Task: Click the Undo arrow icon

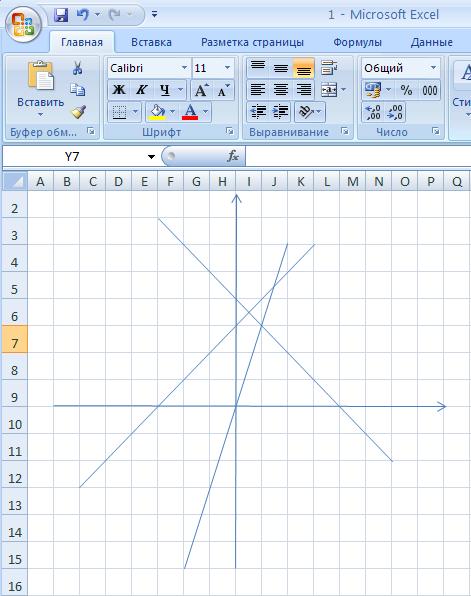Action: [82, 15]
